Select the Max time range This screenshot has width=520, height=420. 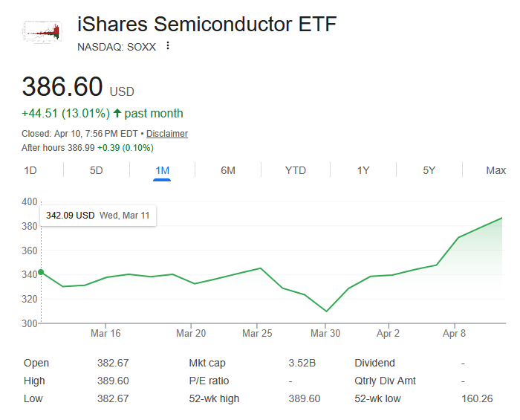point(495,170)
